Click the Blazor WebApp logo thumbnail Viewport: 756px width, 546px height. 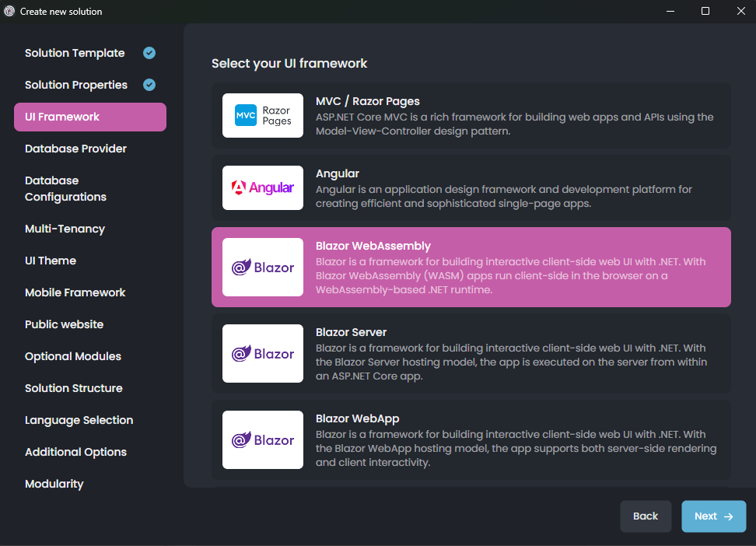(x=263, y=439)
